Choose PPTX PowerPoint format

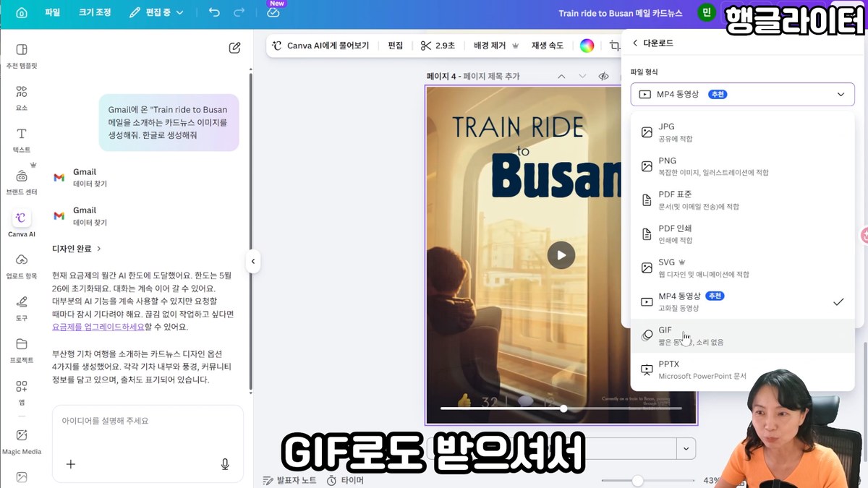(742, 370)
